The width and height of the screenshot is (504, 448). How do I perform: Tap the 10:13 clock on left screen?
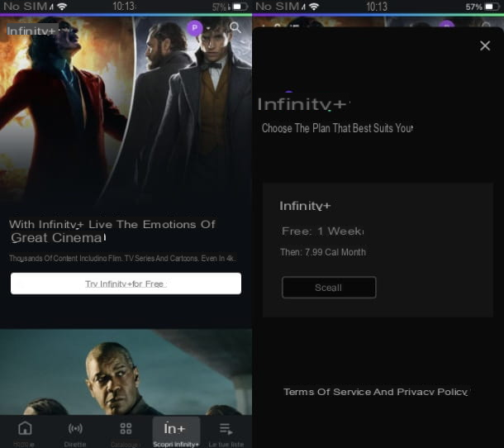pyautogui.click(x=124, y=7)
